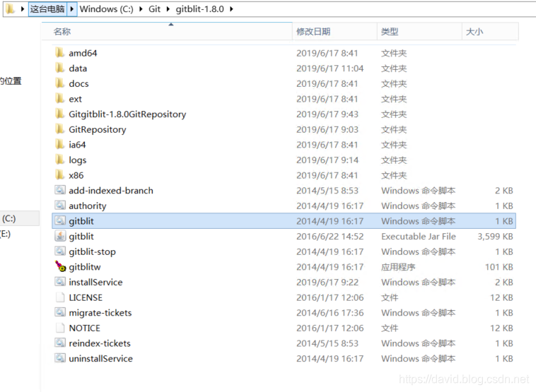Expand the arrow after gitblit-1.8.0 breadcrumb

(231, 9)
